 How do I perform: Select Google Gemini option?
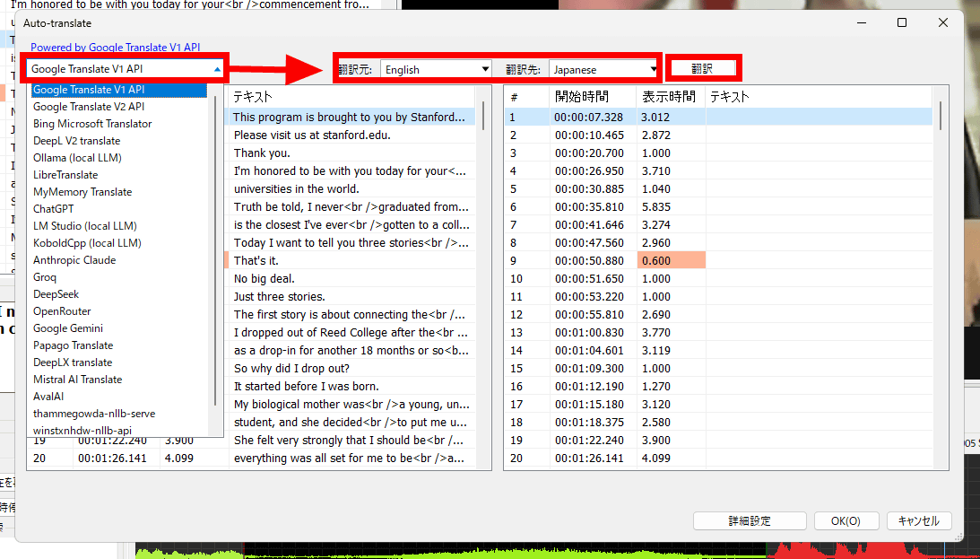(x=68, y=328)
